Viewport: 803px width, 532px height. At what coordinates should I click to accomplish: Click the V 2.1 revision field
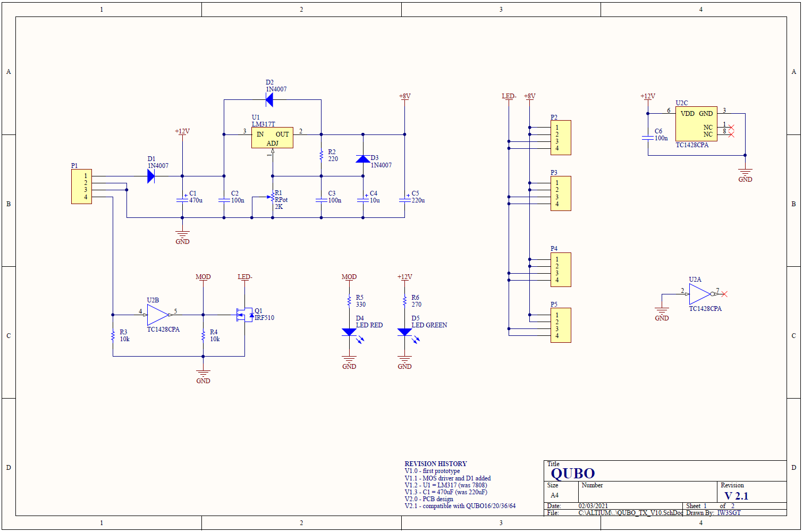coord(737,496)
